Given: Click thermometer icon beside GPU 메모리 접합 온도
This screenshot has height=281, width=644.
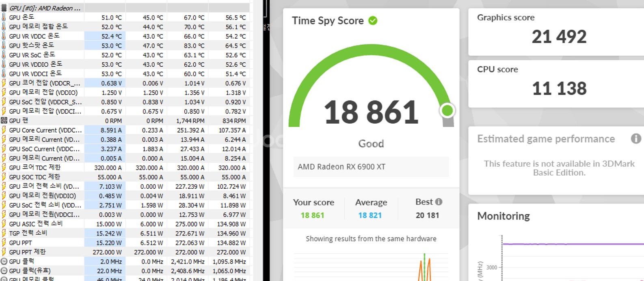Looking at the screenshot, I should (4, 26).
